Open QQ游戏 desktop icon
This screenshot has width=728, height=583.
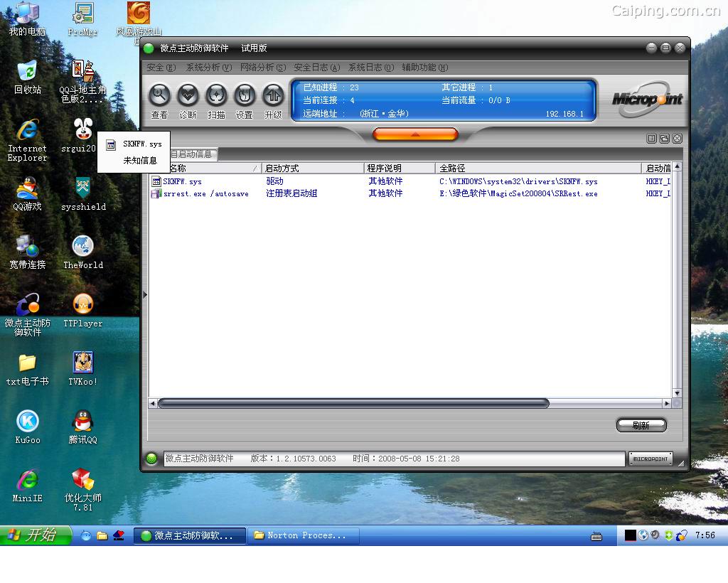28,194
